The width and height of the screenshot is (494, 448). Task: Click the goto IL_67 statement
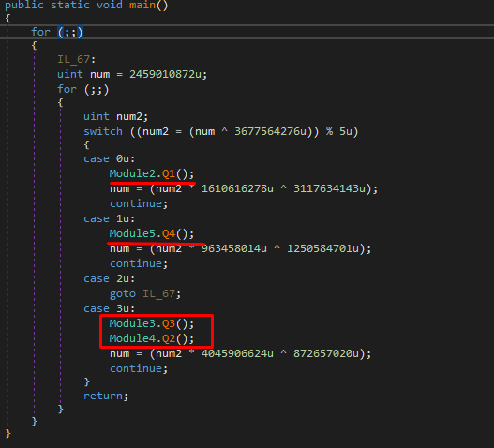pos(145,294)
